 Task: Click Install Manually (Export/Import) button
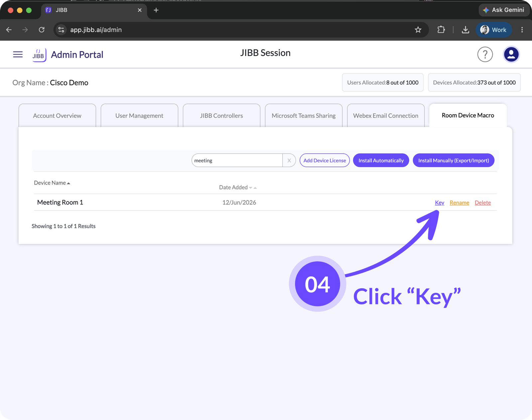(x=454, y=160)
